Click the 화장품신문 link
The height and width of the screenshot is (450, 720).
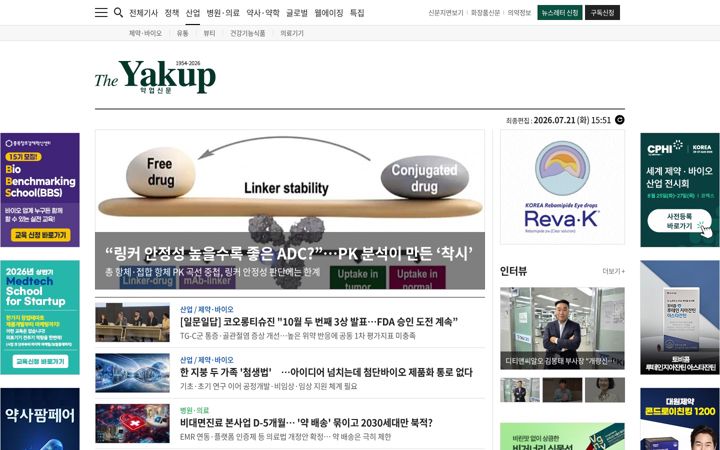pos(485,13)
